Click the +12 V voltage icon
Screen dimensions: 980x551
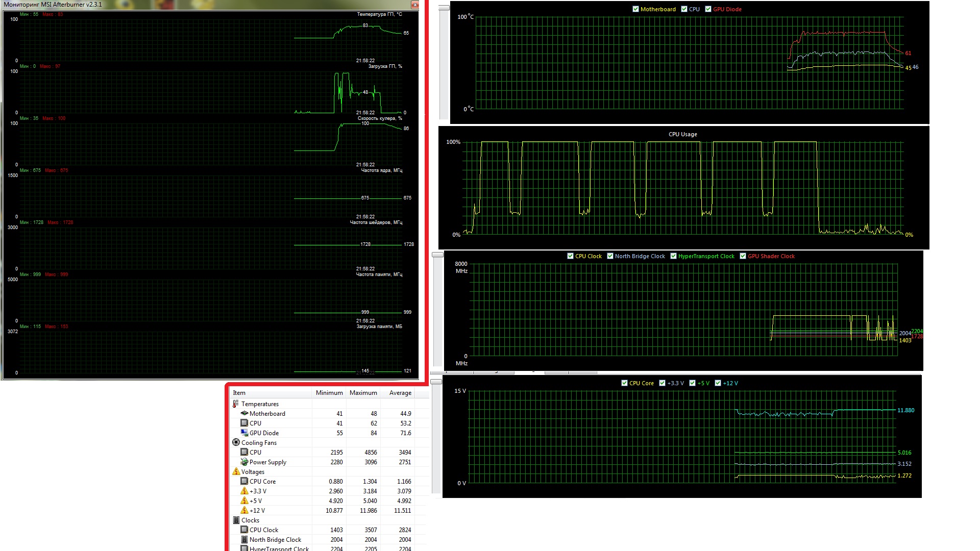[x=244, y=510]
